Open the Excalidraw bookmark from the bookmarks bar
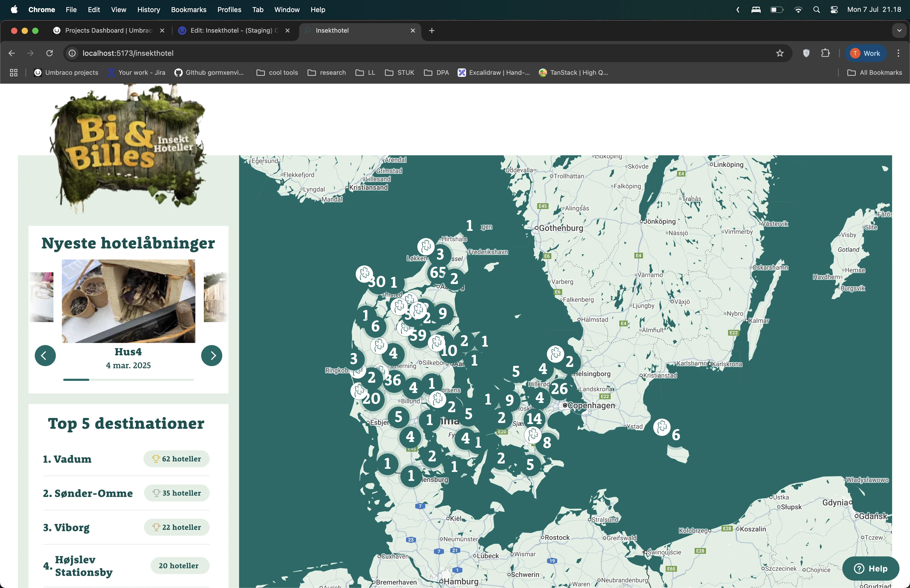Screen dimensions: 910x588 [x=493, y=73]
